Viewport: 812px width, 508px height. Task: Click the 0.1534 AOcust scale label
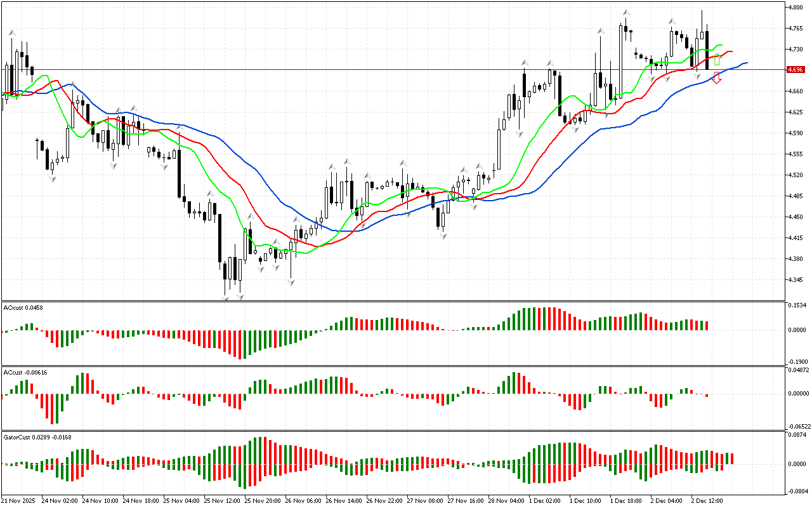(796, 305)
